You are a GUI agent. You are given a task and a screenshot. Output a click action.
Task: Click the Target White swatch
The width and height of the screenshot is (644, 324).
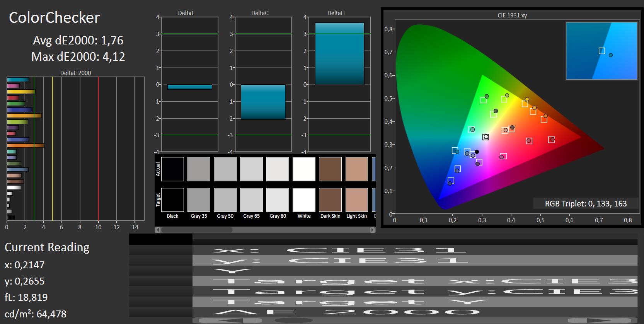pyautogui.click(x=304, y=200)
